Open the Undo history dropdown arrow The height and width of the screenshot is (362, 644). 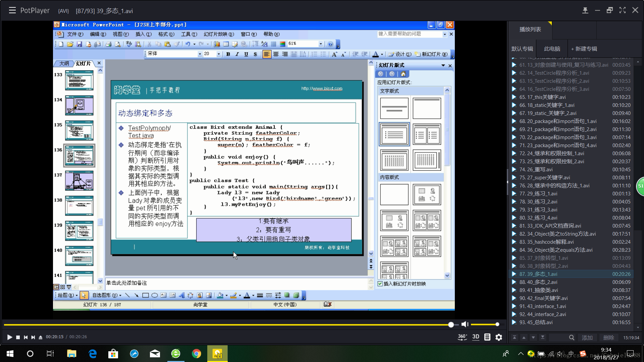(x=194, y=44)
